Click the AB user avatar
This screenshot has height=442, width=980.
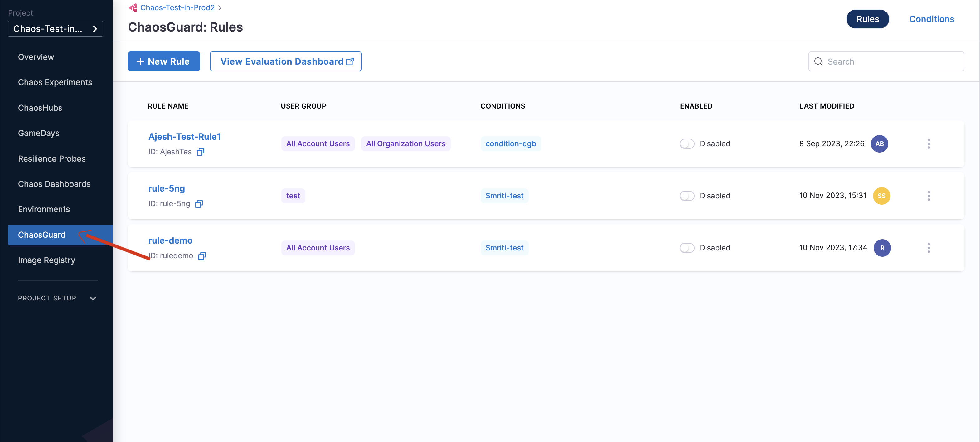(x=880, y=144)
